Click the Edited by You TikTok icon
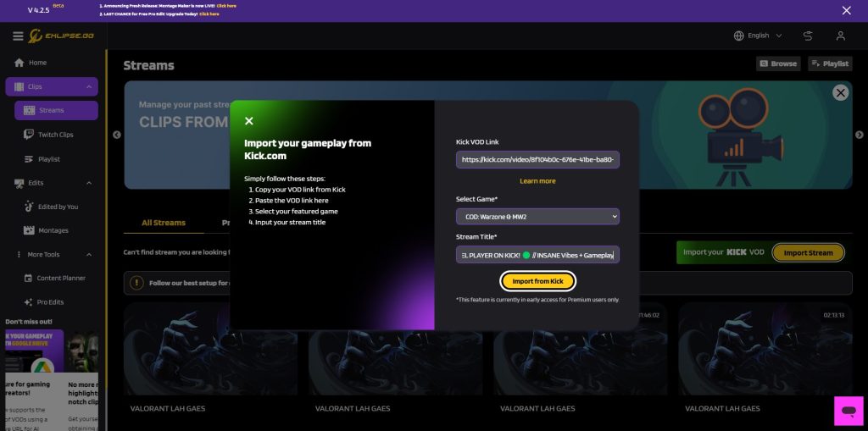 (x=29, y=207)
